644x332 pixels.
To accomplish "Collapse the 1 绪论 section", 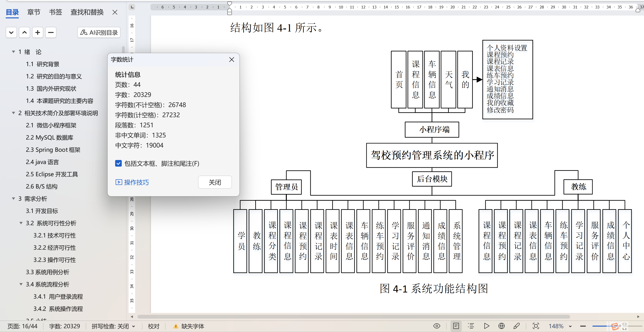I will click(13, 52).
